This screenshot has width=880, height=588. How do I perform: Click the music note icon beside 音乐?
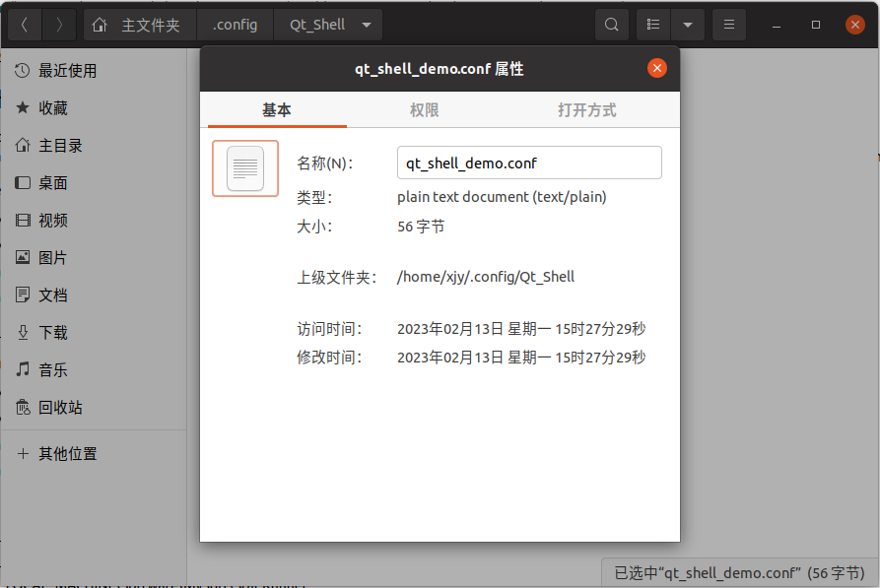23,369
